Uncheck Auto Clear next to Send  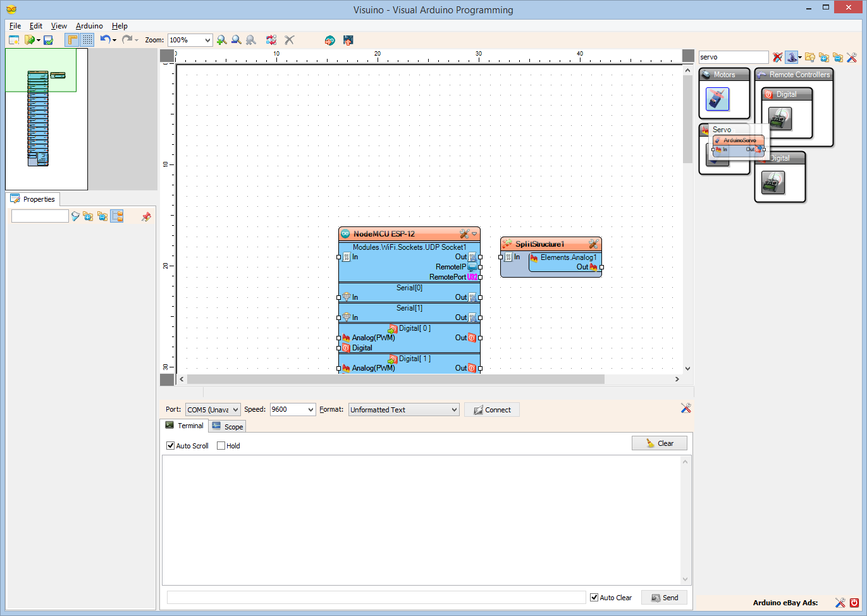pos(594,597)
